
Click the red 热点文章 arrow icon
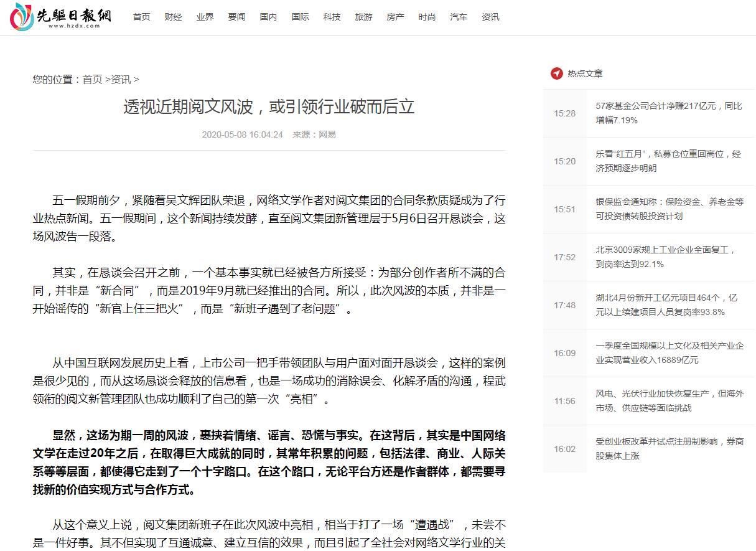pos(556,73)
